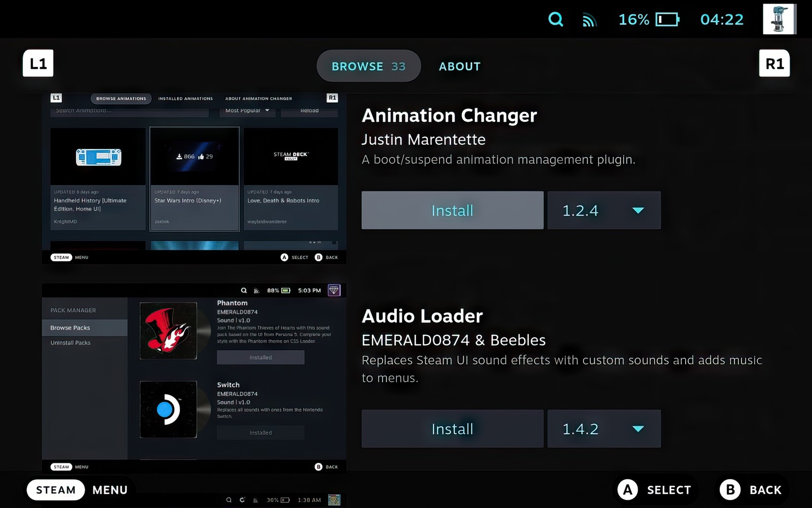Click the Animation Changer title
The height and width of the screenshot is (508, 812).
click(x=449, y=115)
